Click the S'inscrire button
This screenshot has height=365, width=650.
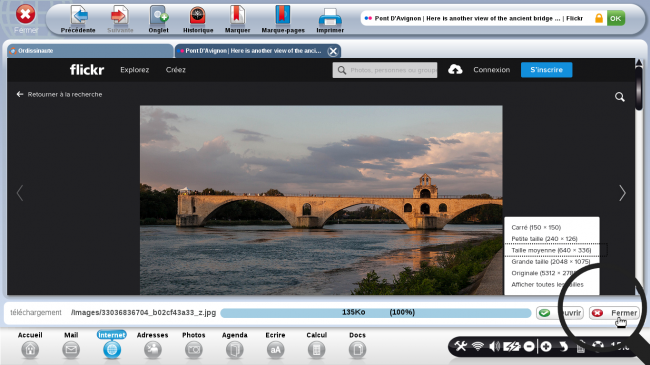(x=546, y=70)
